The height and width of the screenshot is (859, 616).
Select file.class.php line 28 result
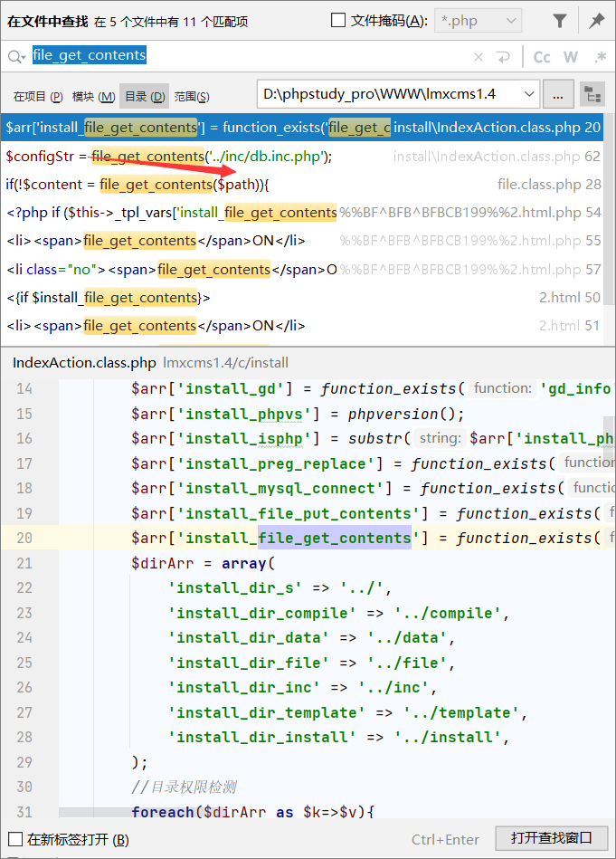pyautogui.click(x=302, y=185)
